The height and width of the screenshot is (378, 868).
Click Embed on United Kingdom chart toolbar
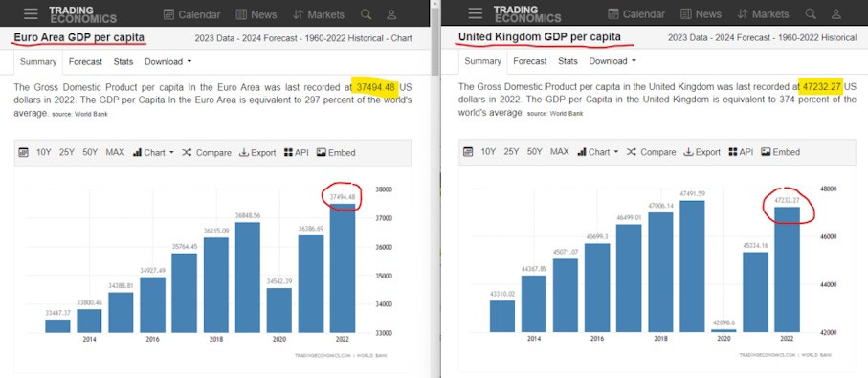tap(781, 152)
